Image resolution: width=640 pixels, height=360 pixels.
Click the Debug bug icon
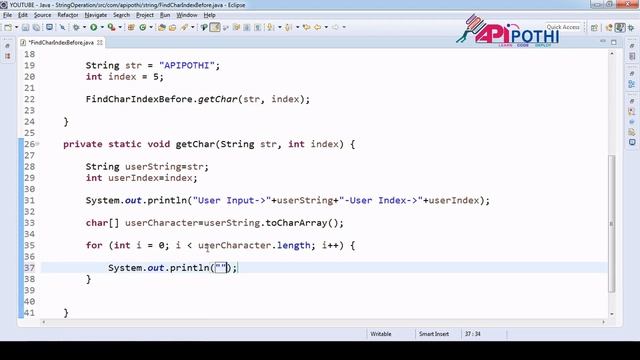click(76, 27)
